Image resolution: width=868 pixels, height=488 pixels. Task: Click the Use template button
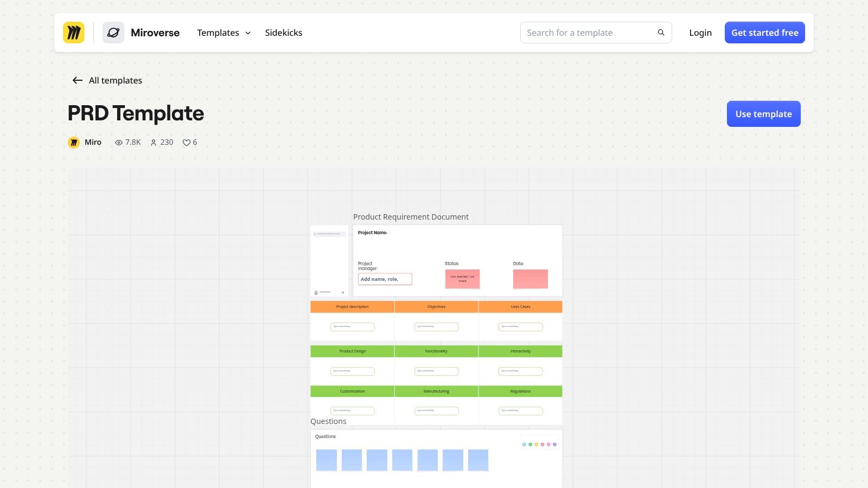click(764, 114)
